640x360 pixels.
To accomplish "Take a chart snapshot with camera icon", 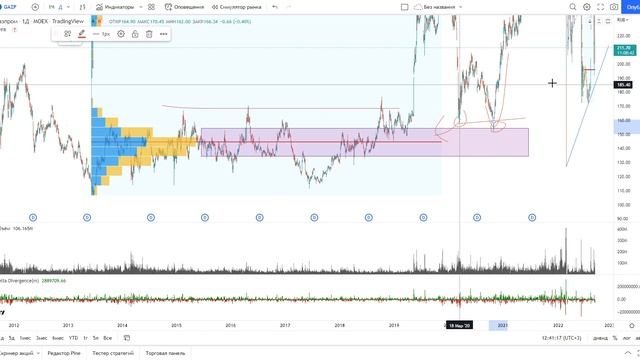I will (614, 7).
